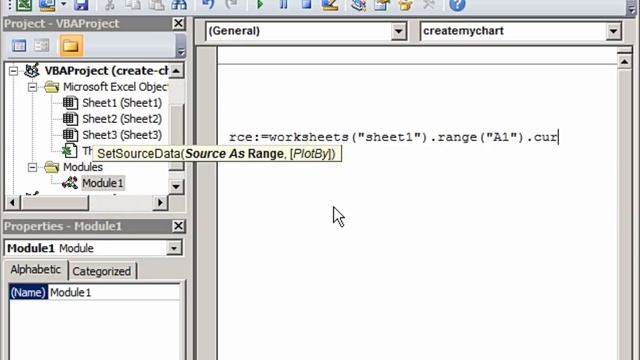Click the Break pause icon
The image size is (640, 360).
point(283,5)
